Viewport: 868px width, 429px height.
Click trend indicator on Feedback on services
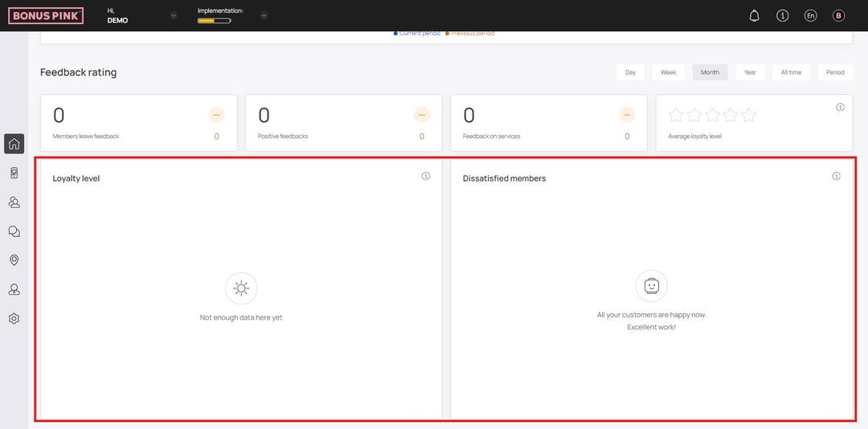point(627,115)
